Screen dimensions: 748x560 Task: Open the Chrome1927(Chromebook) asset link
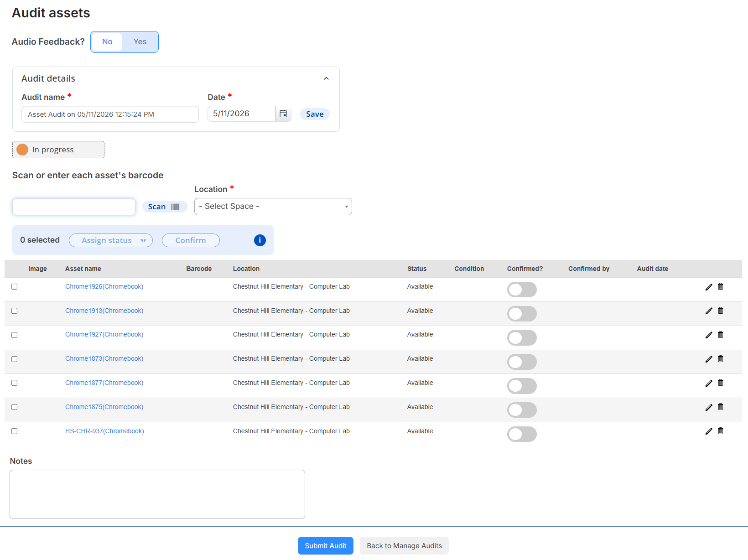click(x=104, y=334)
